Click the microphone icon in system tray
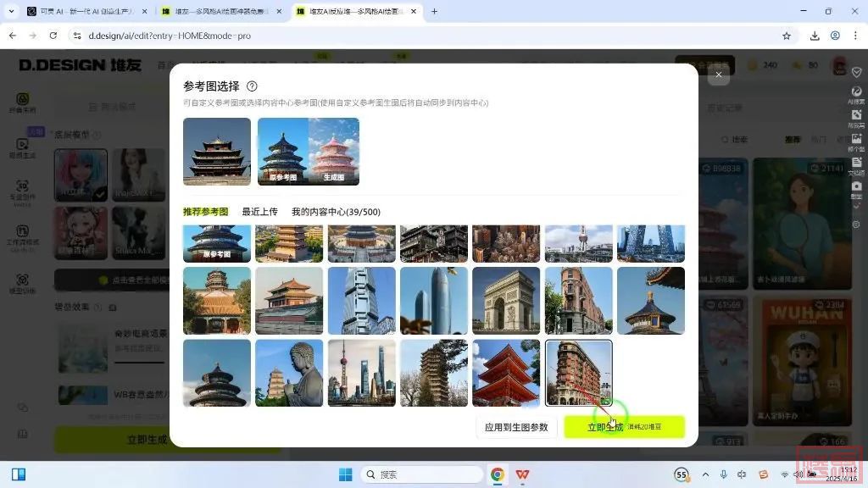This screenshot has height=488, width=868. click(724, 474)
